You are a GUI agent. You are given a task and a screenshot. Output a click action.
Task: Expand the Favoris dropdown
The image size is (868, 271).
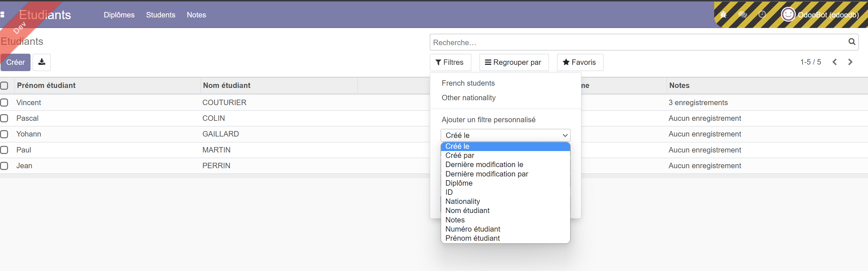tap(580, 62)
